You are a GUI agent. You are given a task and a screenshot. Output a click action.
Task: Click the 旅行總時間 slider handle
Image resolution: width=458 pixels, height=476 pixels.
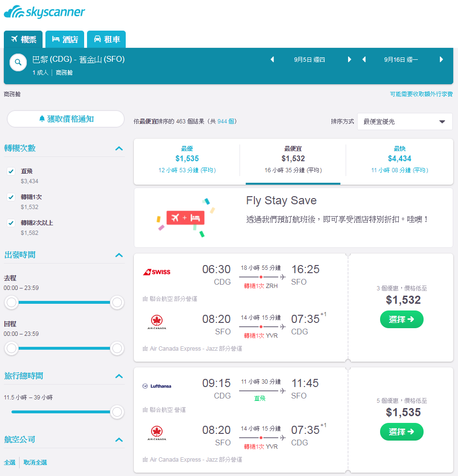117,412
